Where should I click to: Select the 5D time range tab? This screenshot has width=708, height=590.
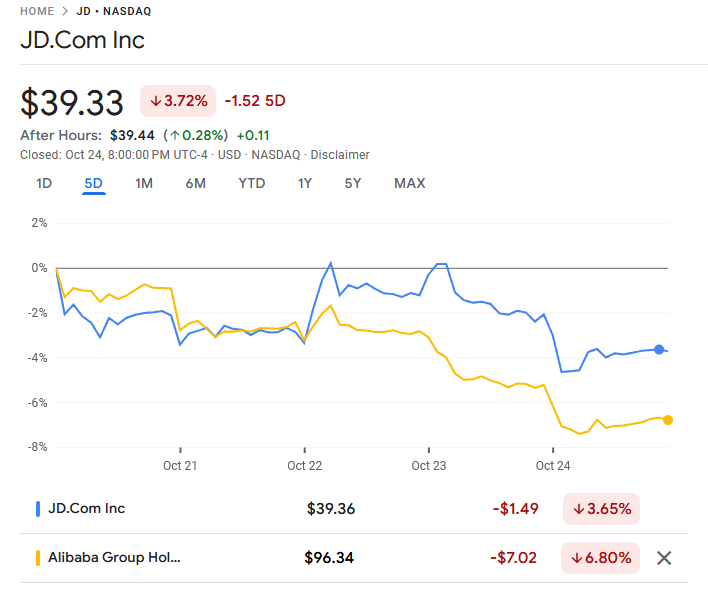[94, 183]
